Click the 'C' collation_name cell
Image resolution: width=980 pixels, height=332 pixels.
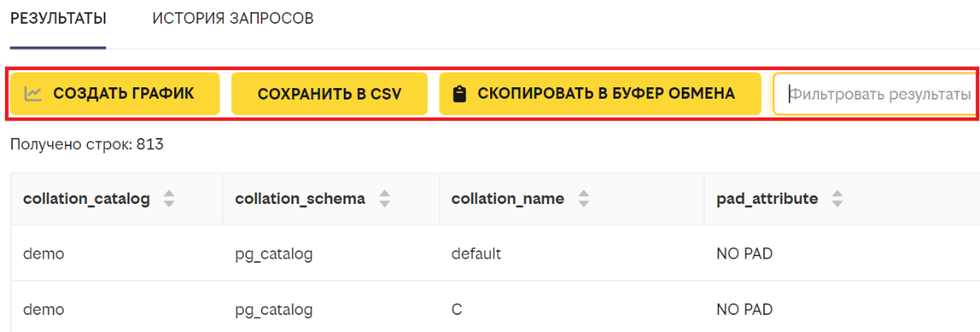pyautogui.click(x=571, y=309)
